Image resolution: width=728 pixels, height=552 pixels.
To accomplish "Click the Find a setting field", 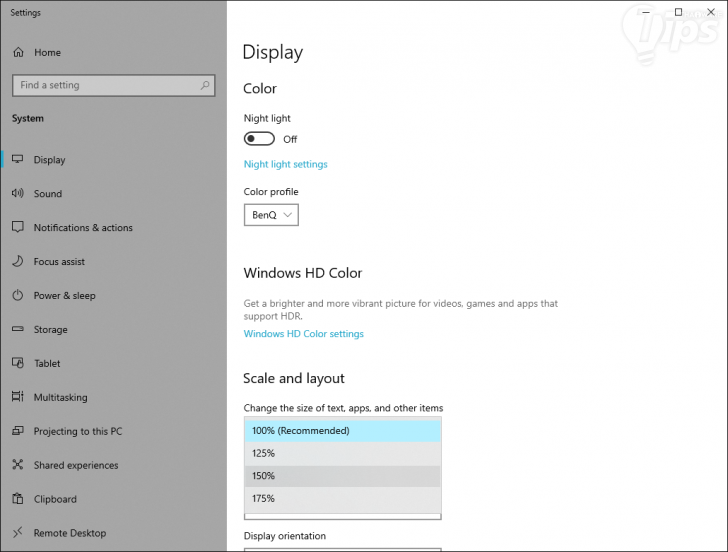I will click(x=105, y=86).
